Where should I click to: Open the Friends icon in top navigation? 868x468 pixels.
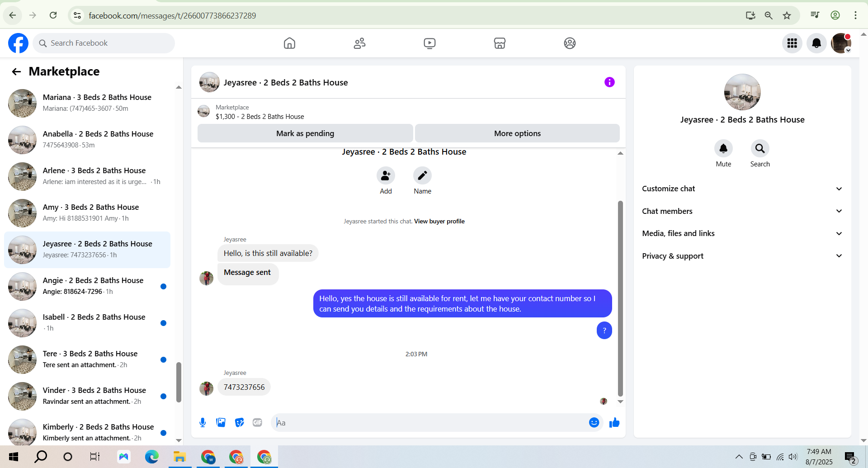[x=359, y=43]
